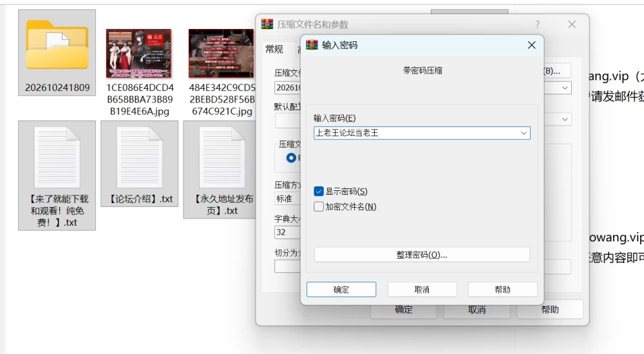Enable the 加密文件名(N) checkbox

coord(319,206)
